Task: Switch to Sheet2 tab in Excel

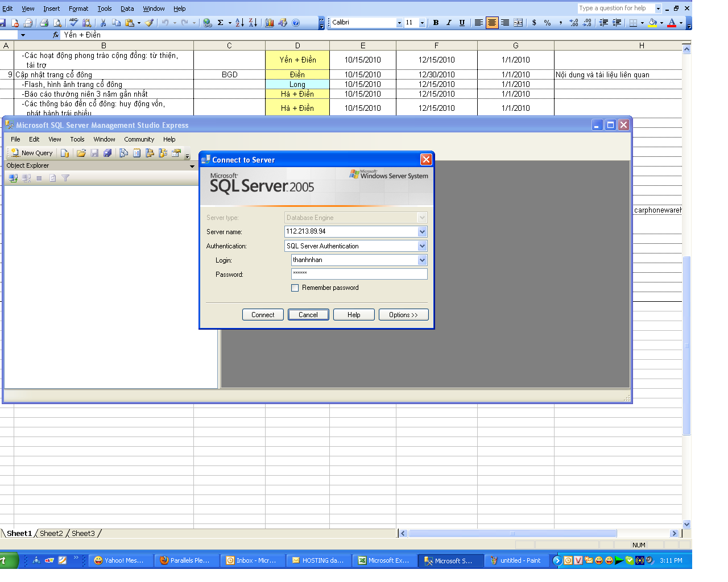Action: click(x=51, y=534)
